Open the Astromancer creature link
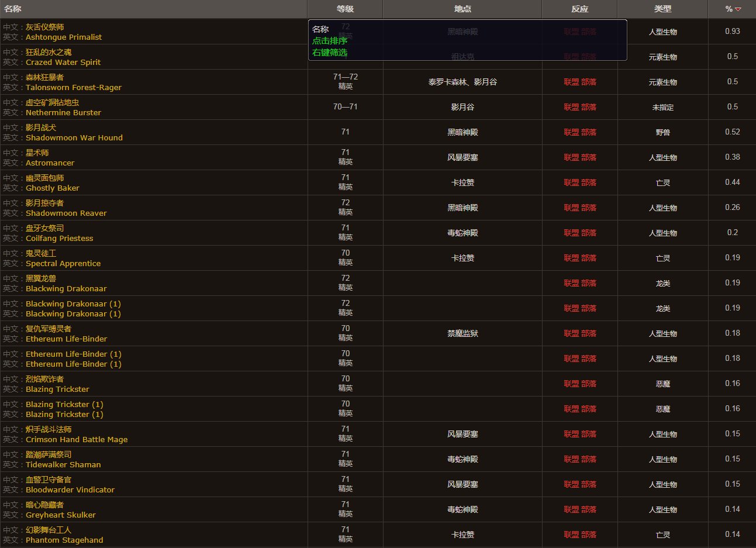The height and width of the screenshot is (548, 756). (50, 163)
